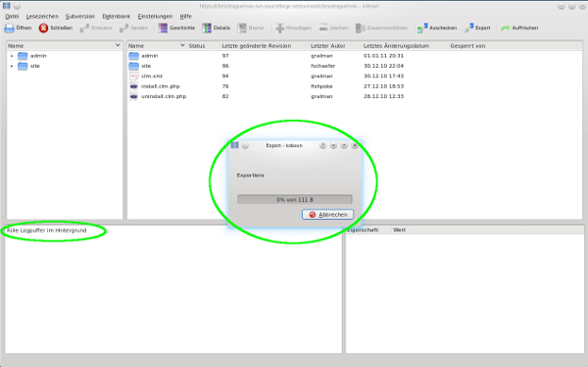
Task: Open the Datenbank menu
Action: tap(117, 17)
